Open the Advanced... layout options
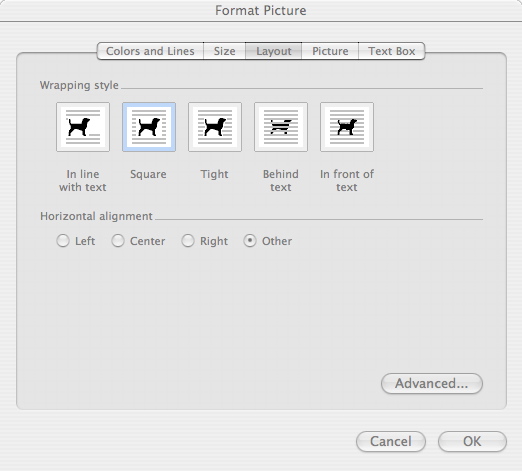Viewport: 522px width, 471px height. (432, 383)
